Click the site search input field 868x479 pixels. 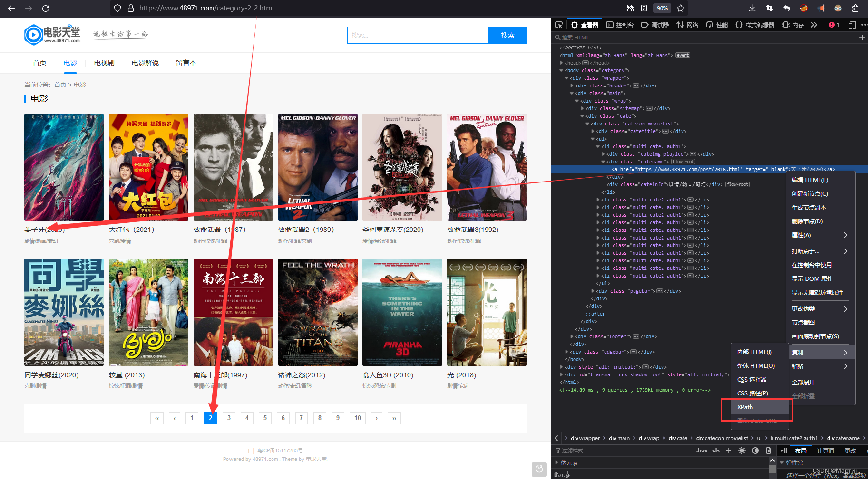418,35
